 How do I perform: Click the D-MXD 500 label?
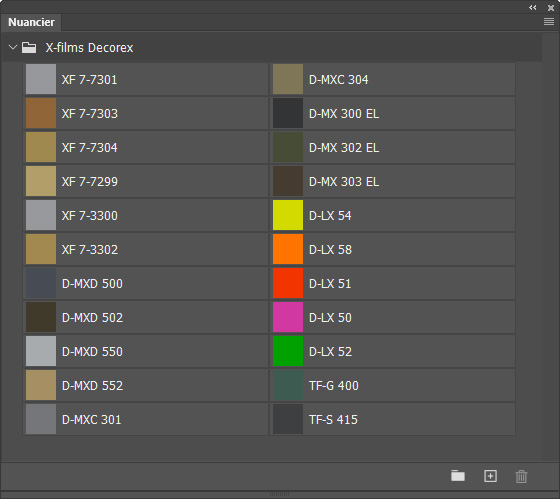pos(92,283)
